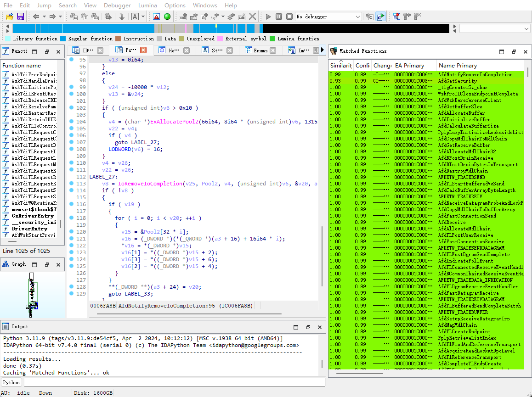The height and width of the screenshot is (397, 532).
Task: Create code using the CODE toolbar icon
Action: coord(183,17)
